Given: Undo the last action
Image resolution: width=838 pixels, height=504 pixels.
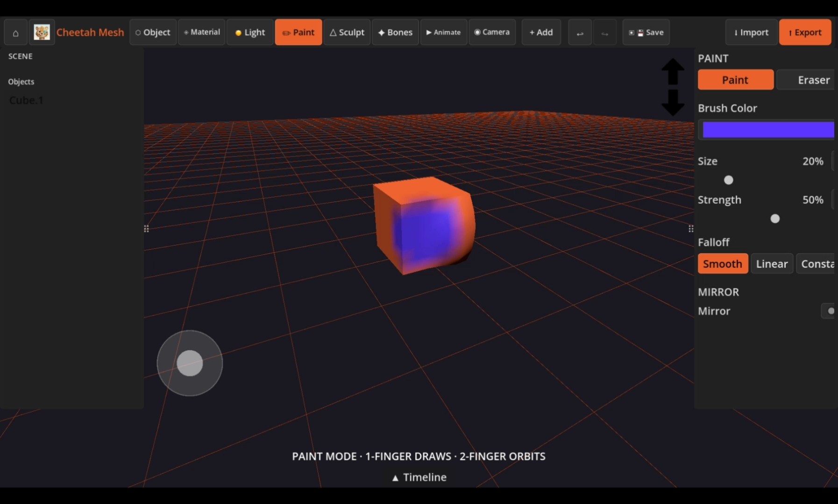Looking at the screenshot, I should (580, 32).
